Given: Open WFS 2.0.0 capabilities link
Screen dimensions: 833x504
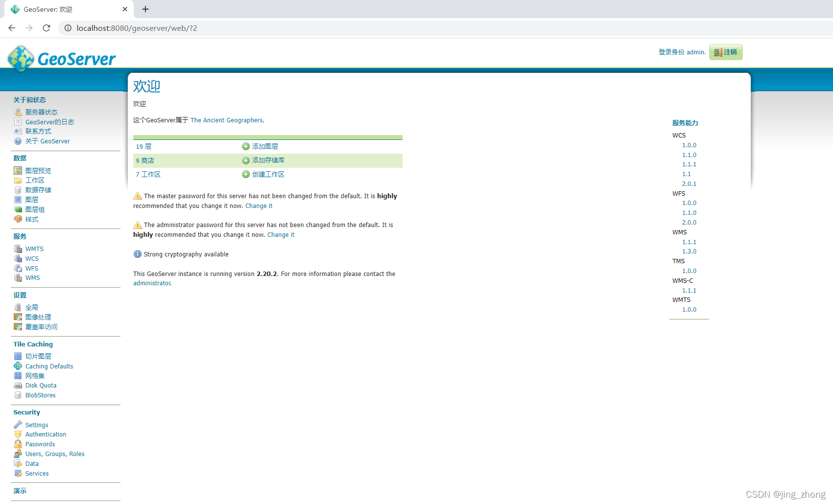Looking at the screenshot, I should (x=689, y=223).
